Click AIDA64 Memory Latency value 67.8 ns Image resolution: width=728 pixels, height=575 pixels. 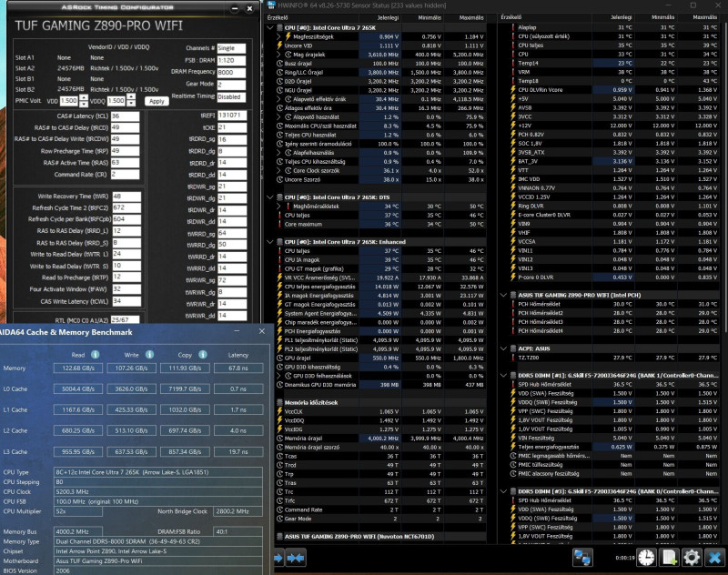[x=238, y=368]
